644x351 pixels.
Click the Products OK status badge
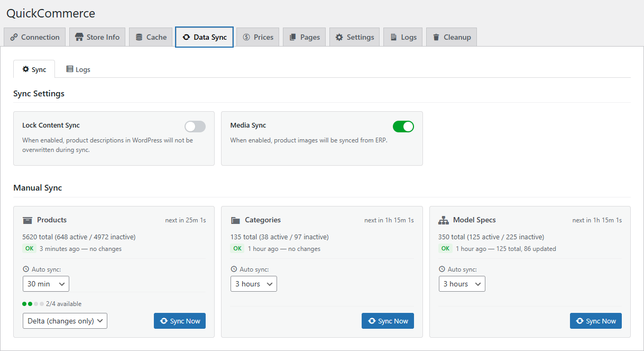30,248
